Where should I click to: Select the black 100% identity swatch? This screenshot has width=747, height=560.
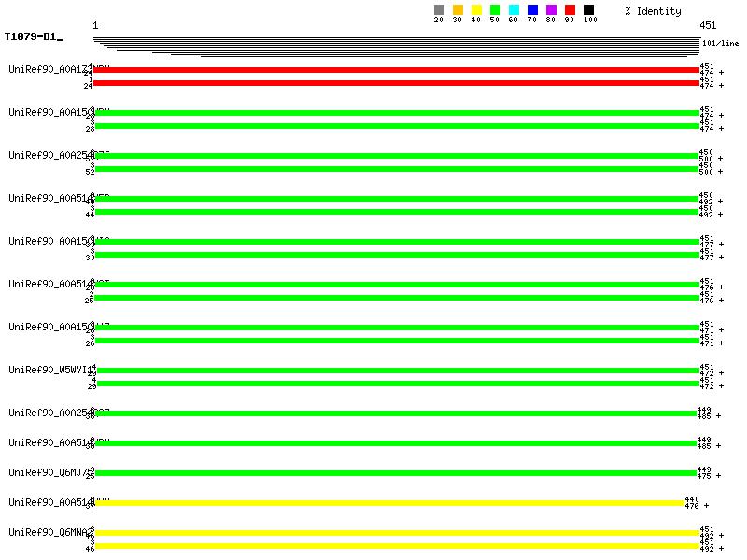pyautogui.click(x=588, y=10)
